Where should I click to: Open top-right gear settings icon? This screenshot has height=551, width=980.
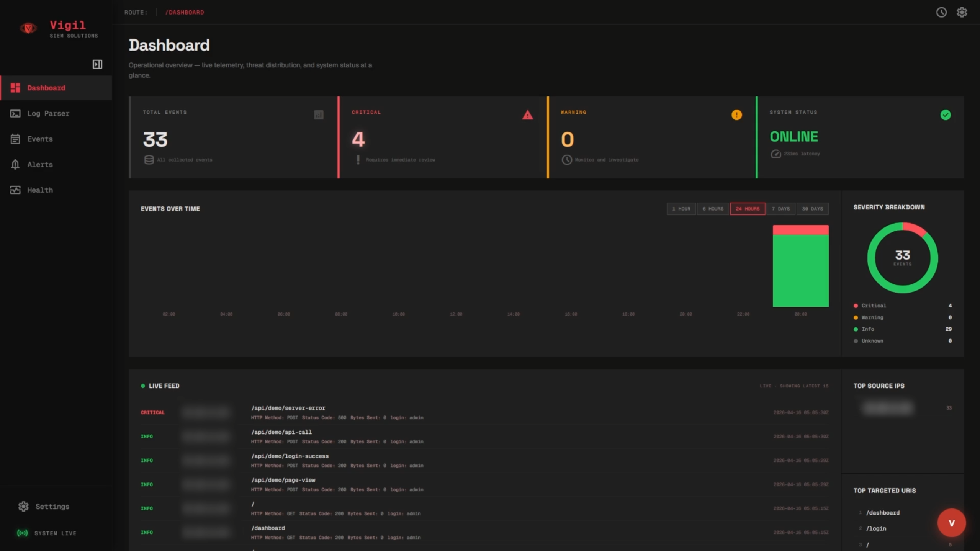coord(962,12)
